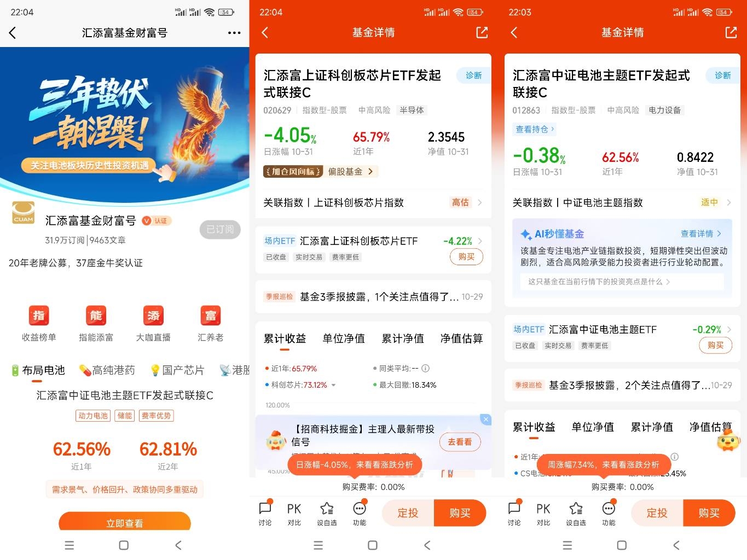Open 查看详情 link in AI秒懂基金 card
The height and width of the screenshot is (560, 747).
pyautogui.click(x=701, y=234)
